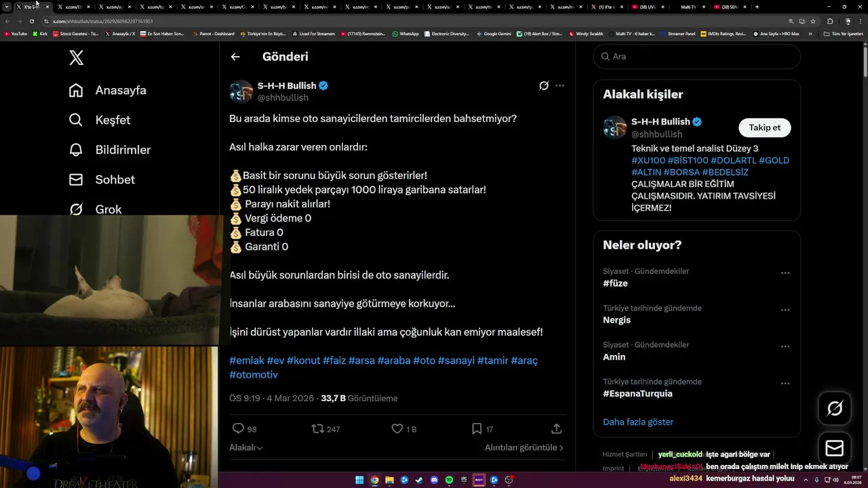
Task: Go back using the Gönderi arrow
Action: click(235, 57)
